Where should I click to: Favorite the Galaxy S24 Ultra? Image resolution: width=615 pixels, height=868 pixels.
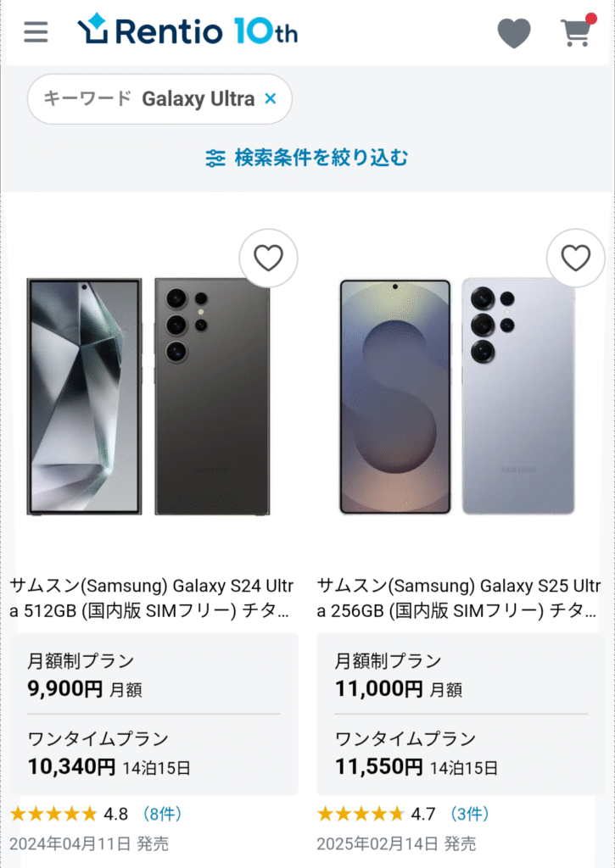click(x=268, y=258)
